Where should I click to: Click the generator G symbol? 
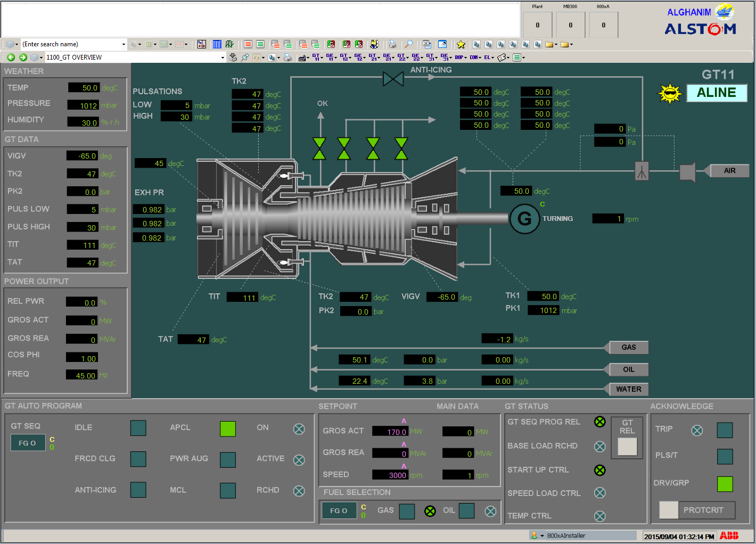pos(524,219)
